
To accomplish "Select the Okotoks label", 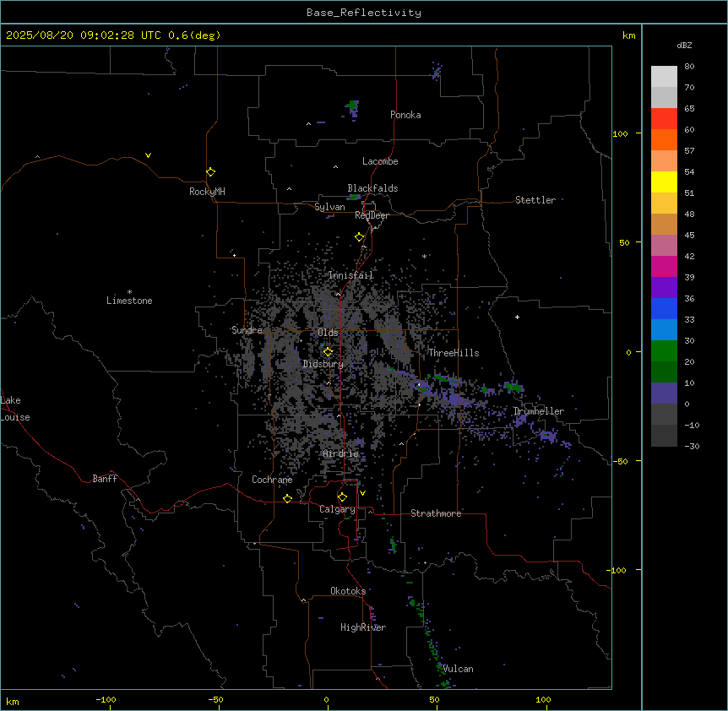I will pos(348,591).
